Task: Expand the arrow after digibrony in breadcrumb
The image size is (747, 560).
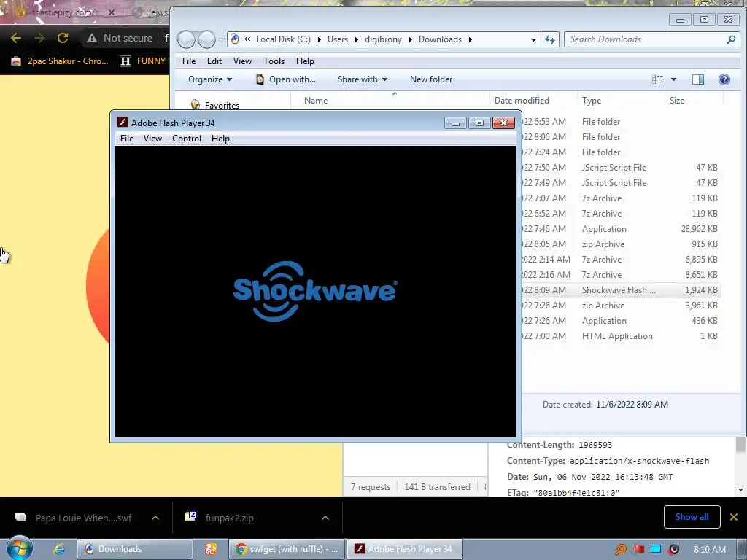Action: click(410, 39)
